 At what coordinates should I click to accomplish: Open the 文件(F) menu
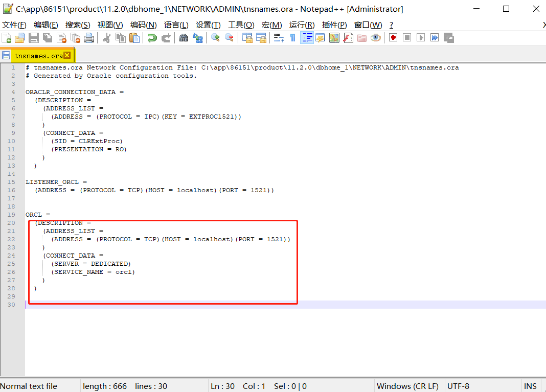(x=14, y=25)
